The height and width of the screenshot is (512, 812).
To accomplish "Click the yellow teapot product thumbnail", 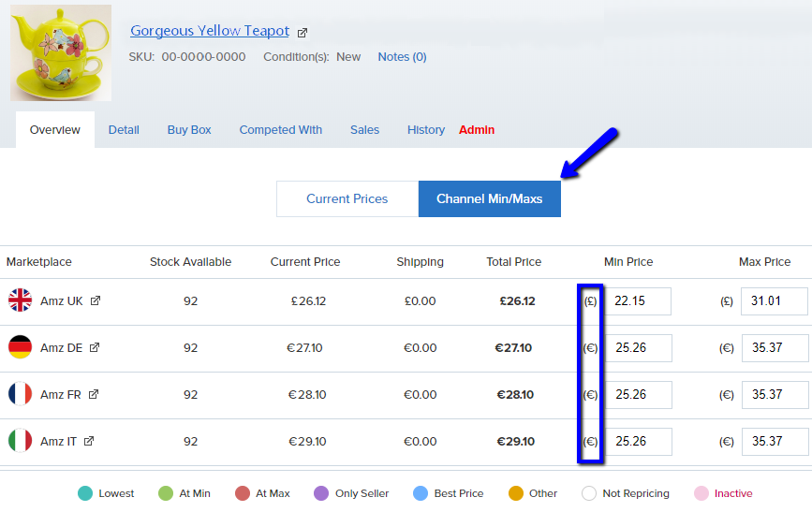I will [61, 52].
